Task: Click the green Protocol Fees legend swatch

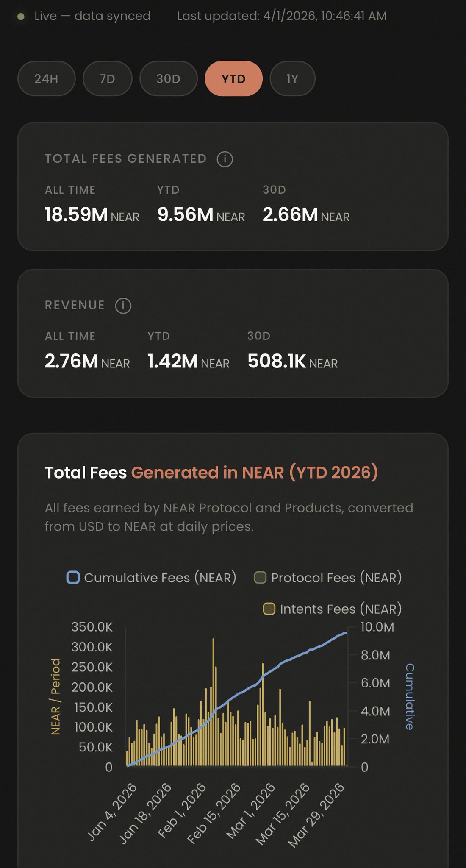Action: tap(260, 578)
